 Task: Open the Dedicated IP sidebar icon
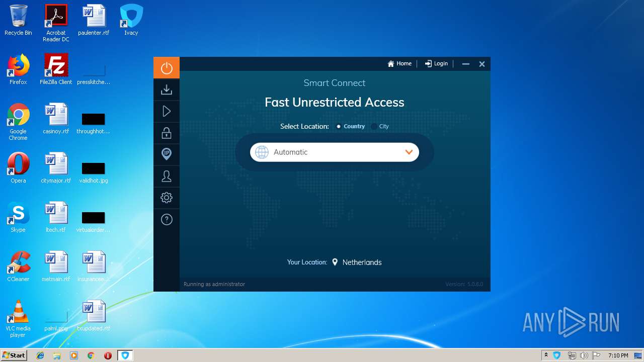(167, 154)
